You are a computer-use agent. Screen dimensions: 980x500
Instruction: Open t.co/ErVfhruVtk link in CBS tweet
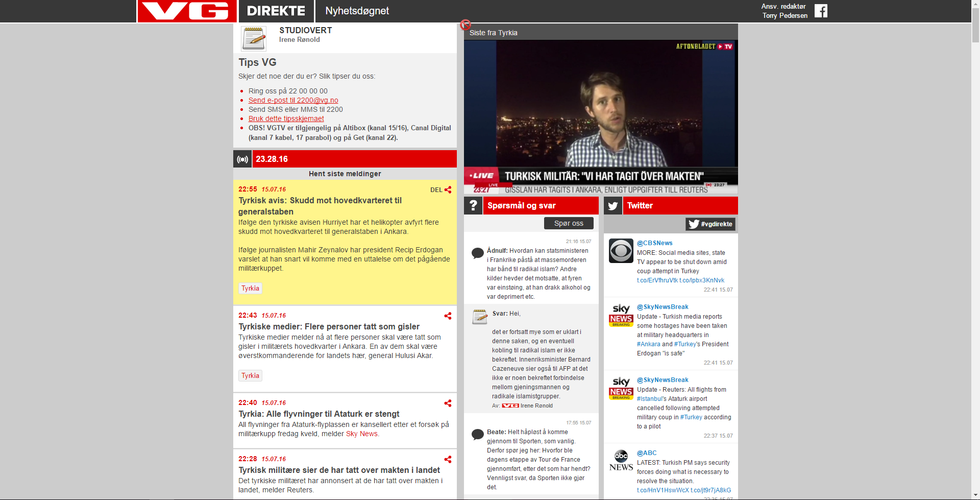[657, 280]
